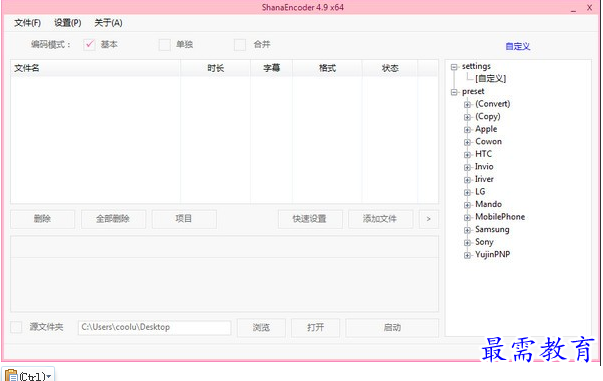Expand the LG preset node
Viewport: 603px width, 381px height.
[467, 192]
